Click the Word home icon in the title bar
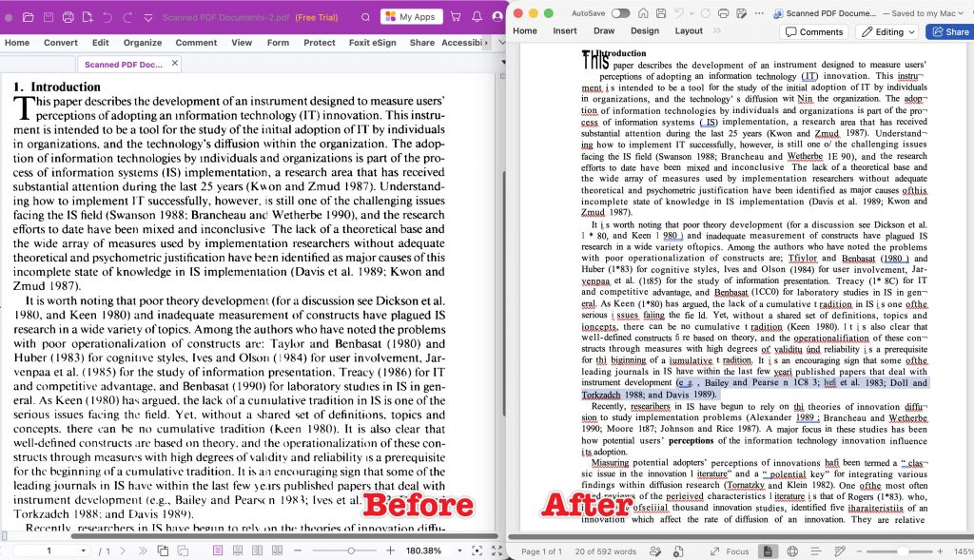Viewport: 974px width, 560px height. point(644,13)
